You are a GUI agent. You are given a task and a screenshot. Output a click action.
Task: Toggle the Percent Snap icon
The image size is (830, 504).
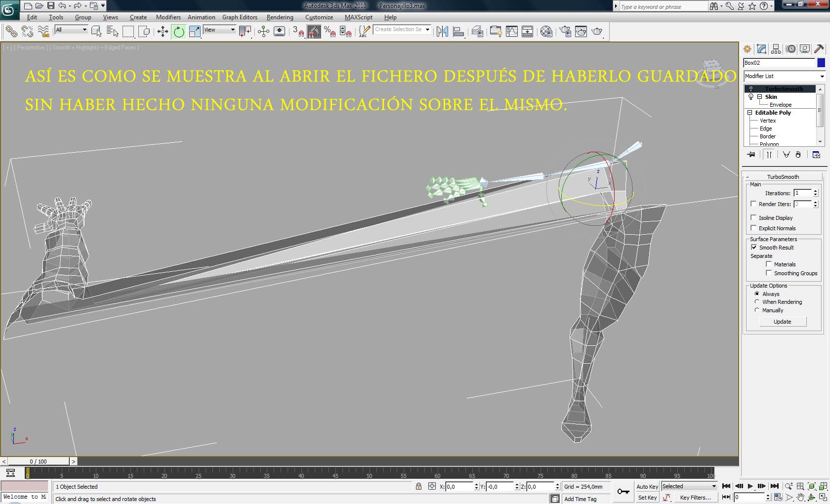pos(330,32)
